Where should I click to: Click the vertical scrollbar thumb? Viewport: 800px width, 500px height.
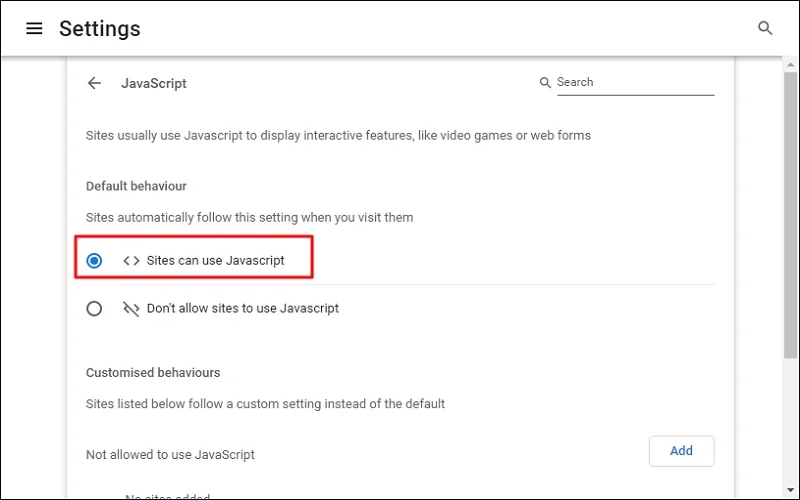click(790, 214)
